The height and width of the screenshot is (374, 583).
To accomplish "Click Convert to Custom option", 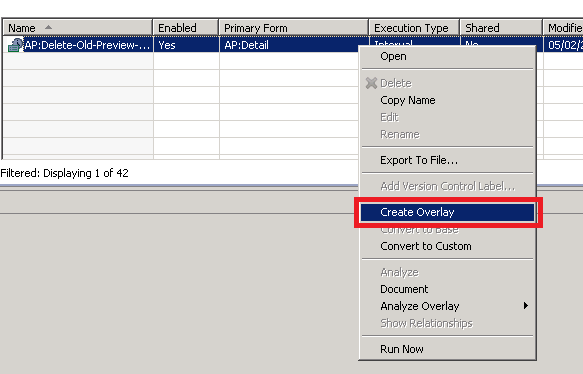I will point(425,246).
